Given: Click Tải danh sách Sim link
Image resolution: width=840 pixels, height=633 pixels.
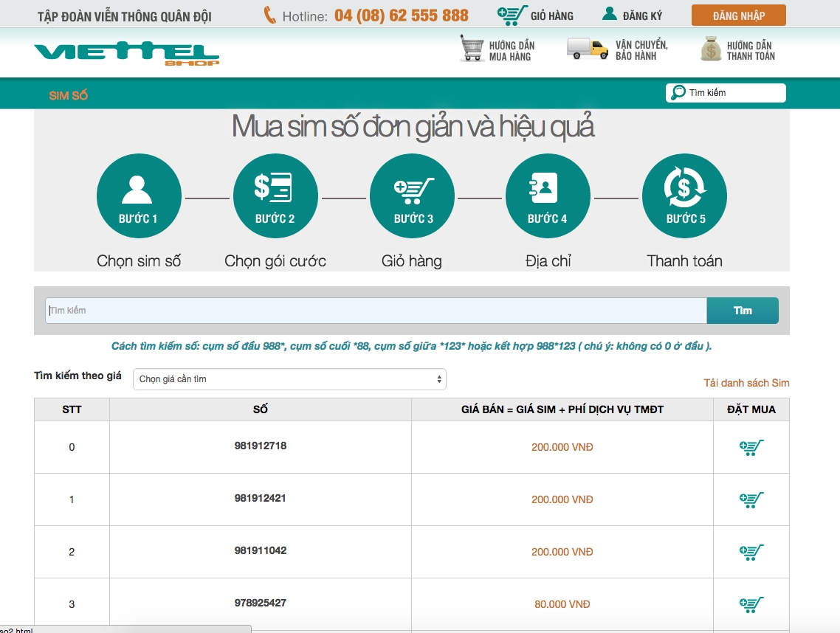Looking at the screenshot, I should pos(746,383).
